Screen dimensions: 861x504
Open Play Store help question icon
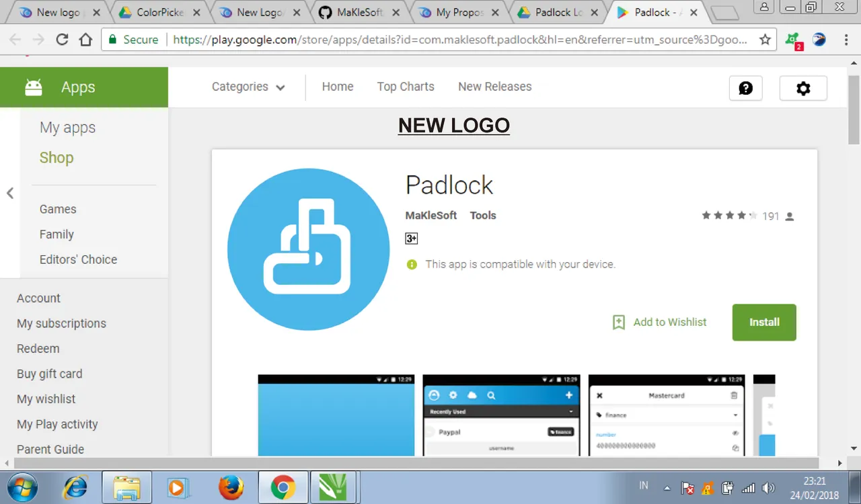[x=746, y=88]
